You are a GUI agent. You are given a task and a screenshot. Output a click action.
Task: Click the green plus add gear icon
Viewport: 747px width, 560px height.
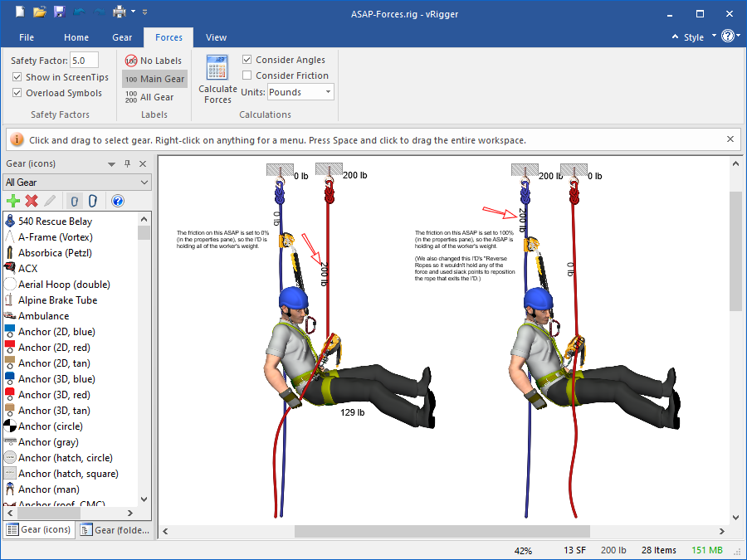(x=12, y=201)
